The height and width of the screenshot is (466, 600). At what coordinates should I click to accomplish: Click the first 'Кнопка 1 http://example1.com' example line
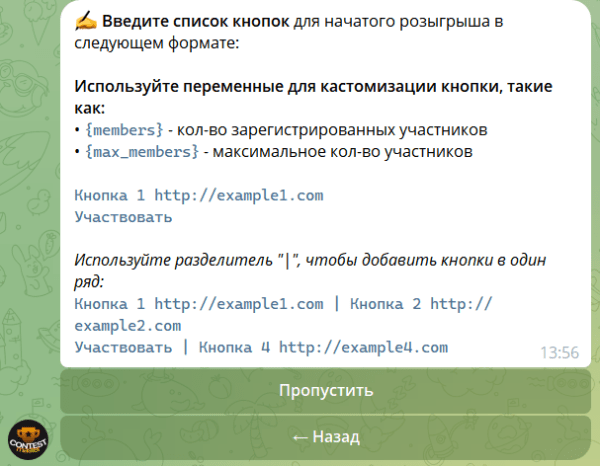(x=199, y=196)
